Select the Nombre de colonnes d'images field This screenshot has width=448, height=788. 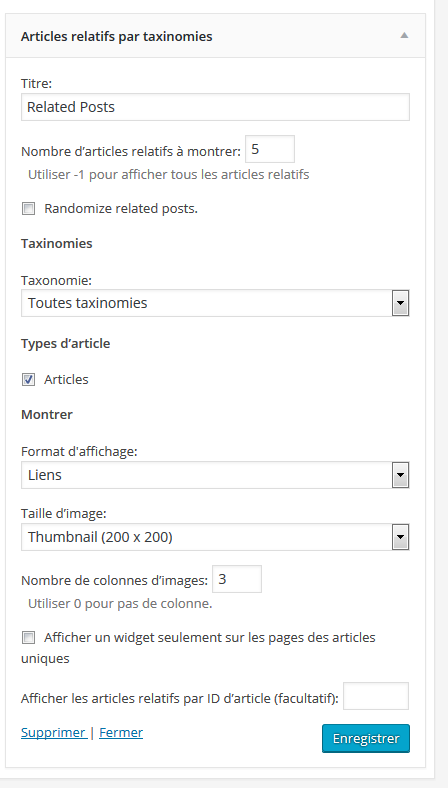(237, 579)
